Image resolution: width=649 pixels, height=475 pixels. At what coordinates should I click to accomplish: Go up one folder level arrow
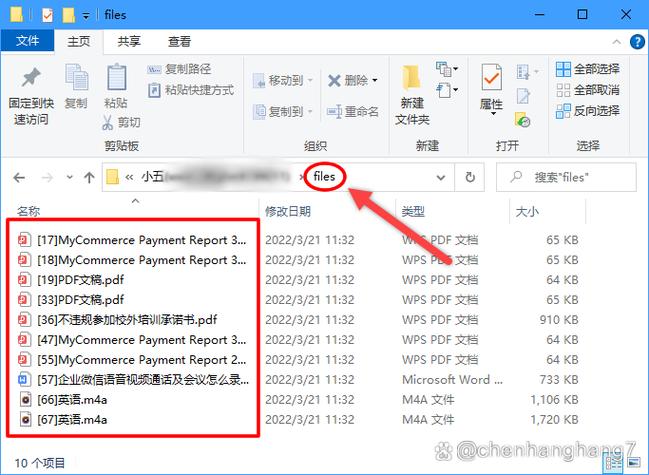[89, 178]
